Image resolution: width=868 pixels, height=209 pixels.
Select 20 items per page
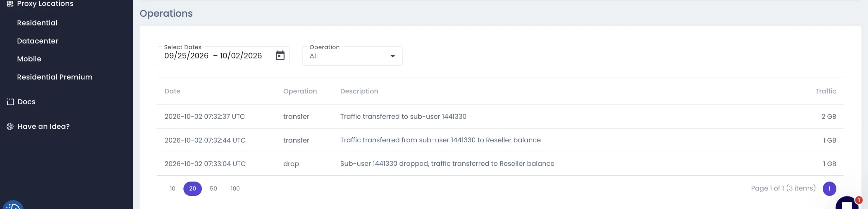[x=193, y=189]
